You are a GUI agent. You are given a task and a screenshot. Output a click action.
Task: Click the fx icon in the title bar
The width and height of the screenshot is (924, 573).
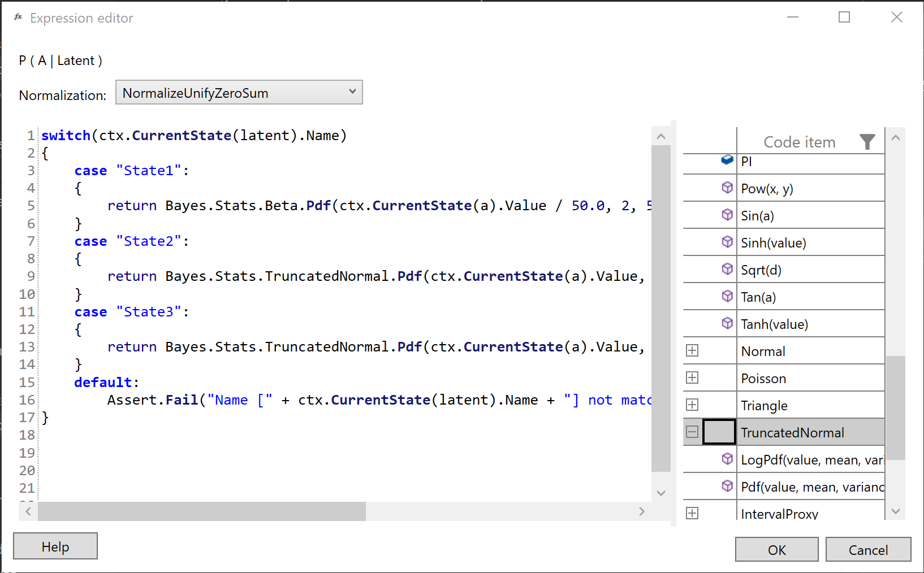click(x=18, y=17)
